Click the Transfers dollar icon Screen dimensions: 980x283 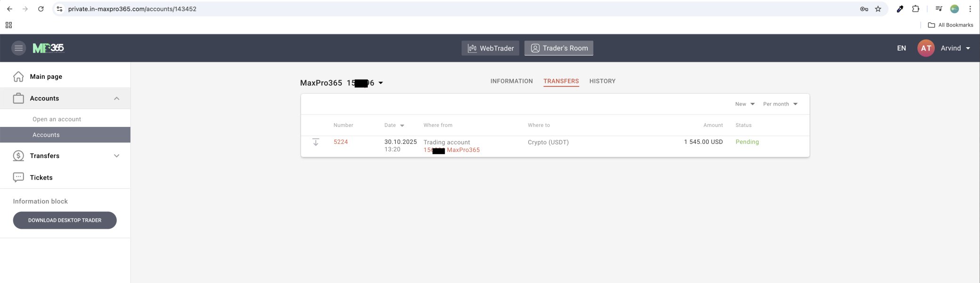pos(18,156)
